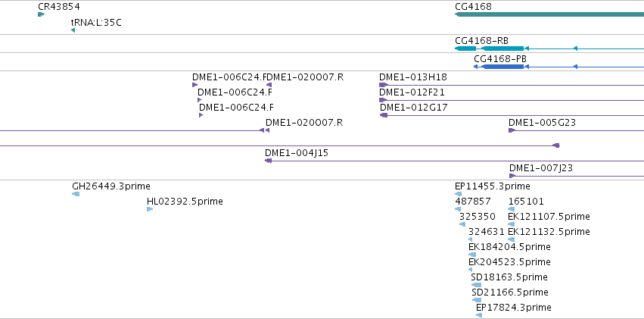
Task: Click the GH26449.3prime light blue glyph
Action: pyautogui.click(x=76, y=194)
